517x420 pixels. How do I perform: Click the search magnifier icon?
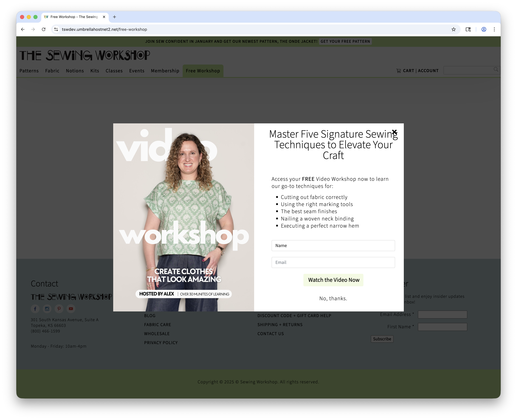[496, 69]
